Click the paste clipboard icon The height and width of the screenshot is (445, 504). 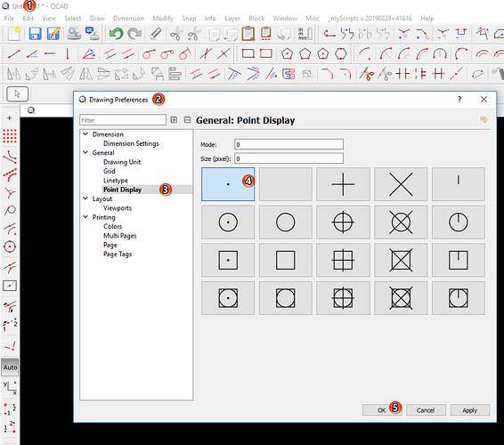point(248,34)
